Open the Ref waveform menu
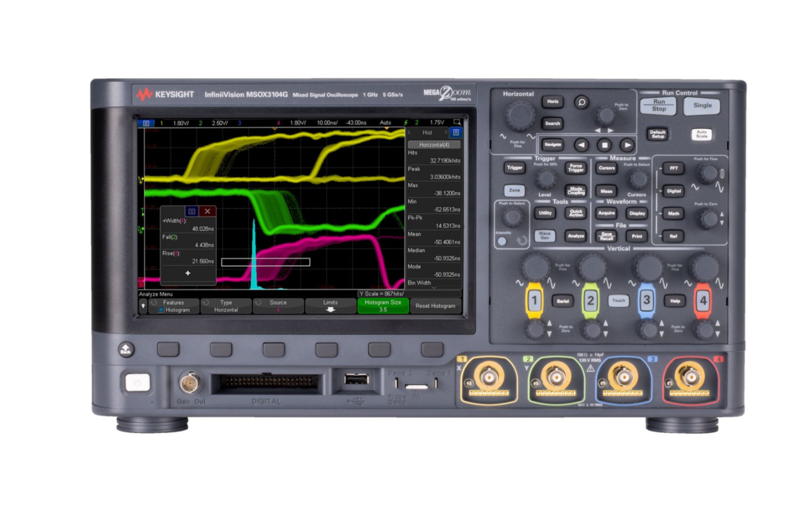Image resolution: width=812 pixels, height=523 pixels. 673,236
